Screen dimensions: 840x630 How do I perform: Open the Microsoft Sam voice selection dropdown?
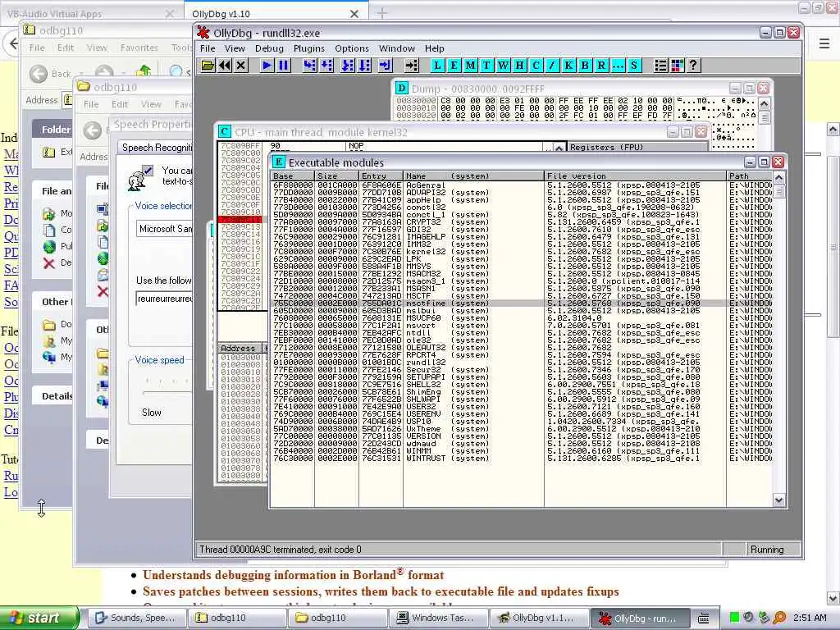(x=164, y=229)
